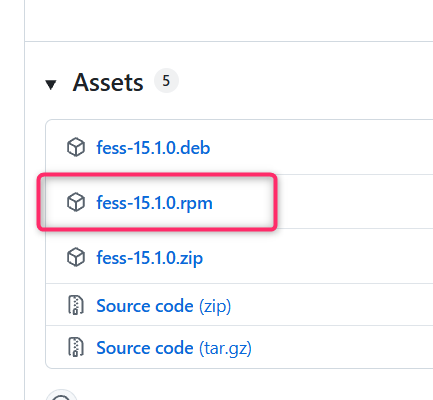
Task: Click the Assets heading text
Action: point(108,82)
